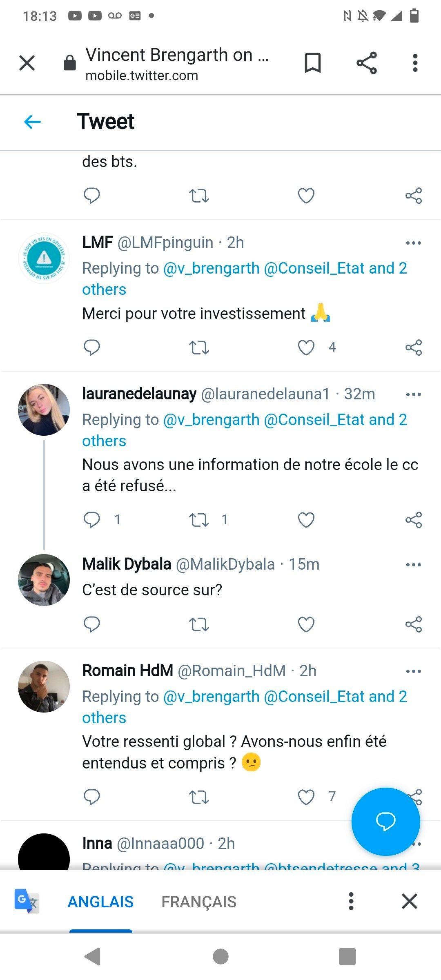Image resolution: width=441 pixels, height=980 pixels.
Task: Bookmark this page in the browser
Action: 312,63
